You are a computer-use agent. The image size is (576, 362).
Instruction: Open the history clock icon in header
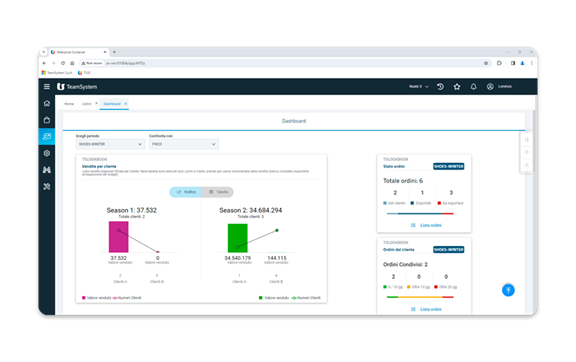click(440, 87)
